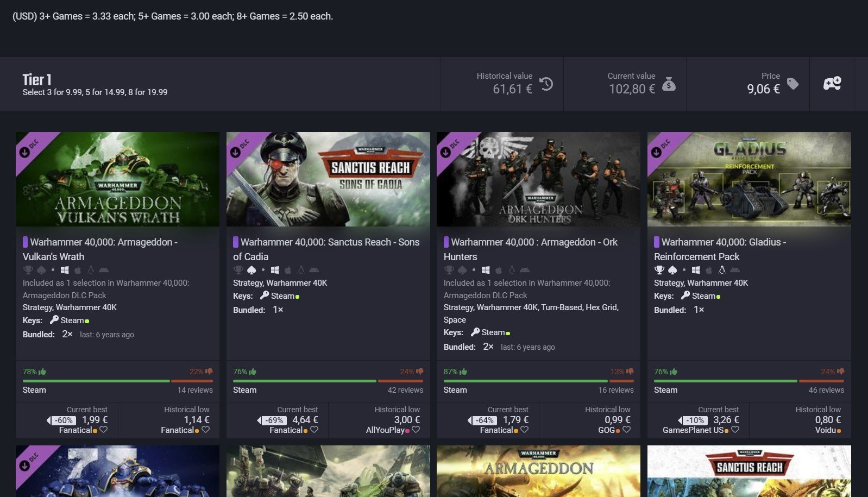Click the -10% discount on Gladius pack
The height and width of the screenshot is (497, 868).
[693, 420]
